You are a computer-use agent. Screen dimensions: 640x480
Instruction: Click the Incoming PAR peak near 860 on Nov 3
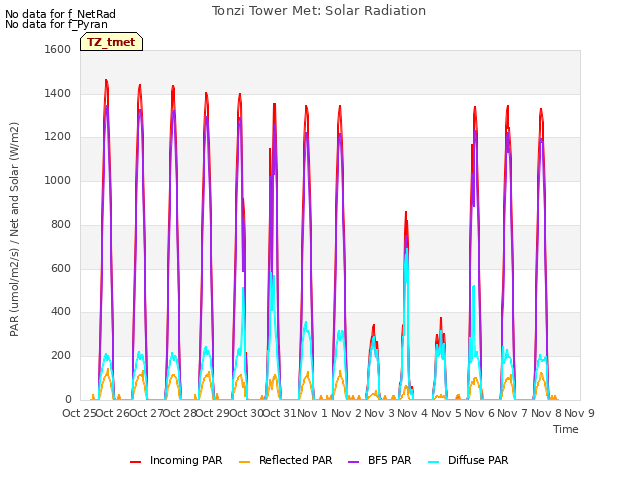click(406, 212)
